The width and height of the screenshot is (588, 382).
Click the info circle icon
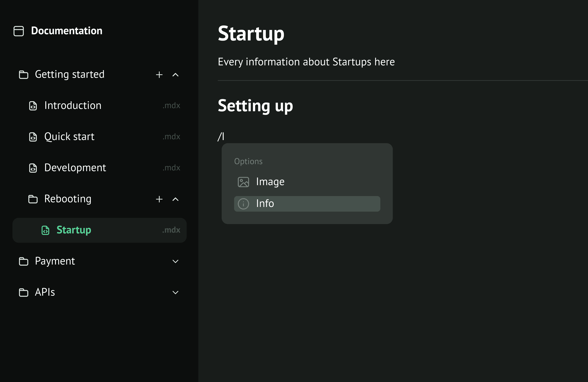pos(243,204)
